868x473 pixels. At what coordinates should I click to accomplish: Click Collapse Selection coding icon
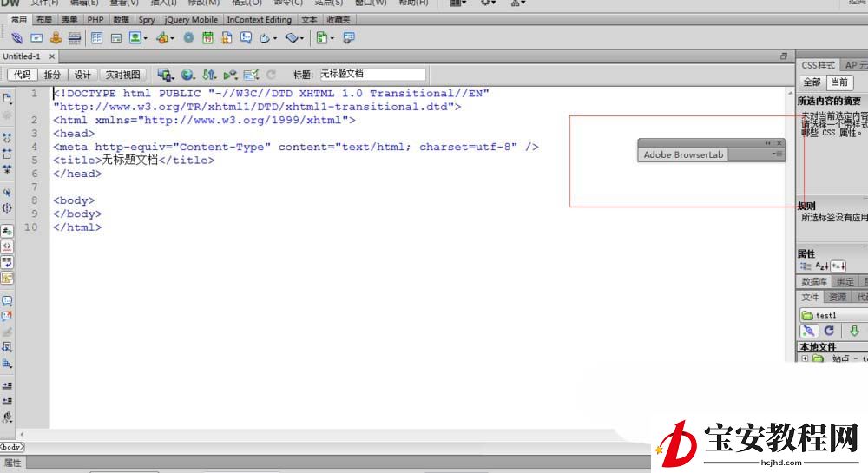pos(7,154)
